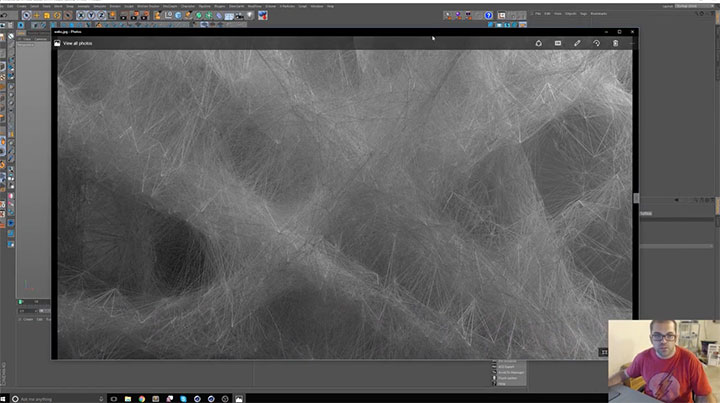Click the Edit pencil icon in Photos
This screenshot has width=720, height=403.
(577, 43)
